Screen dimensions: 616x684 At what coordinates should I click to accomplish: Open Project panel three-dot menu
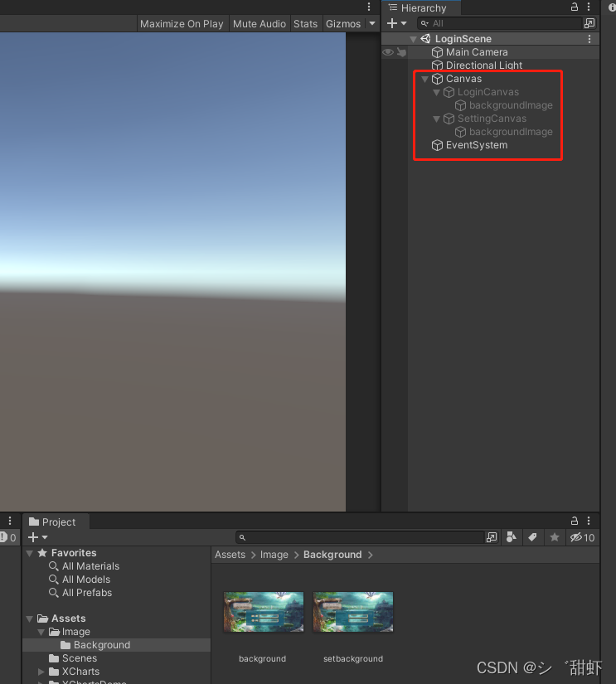589,521
